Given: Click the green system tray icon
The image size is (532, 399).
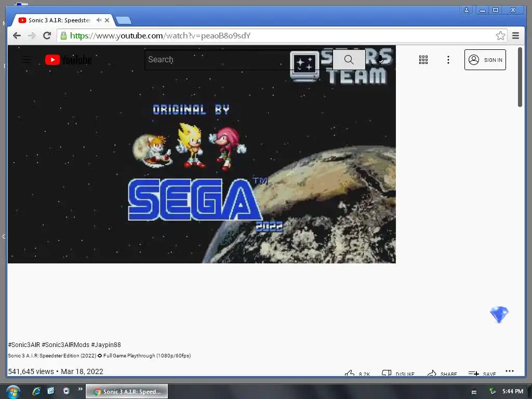Looking at the screenshot, I should tap(492, 392).
